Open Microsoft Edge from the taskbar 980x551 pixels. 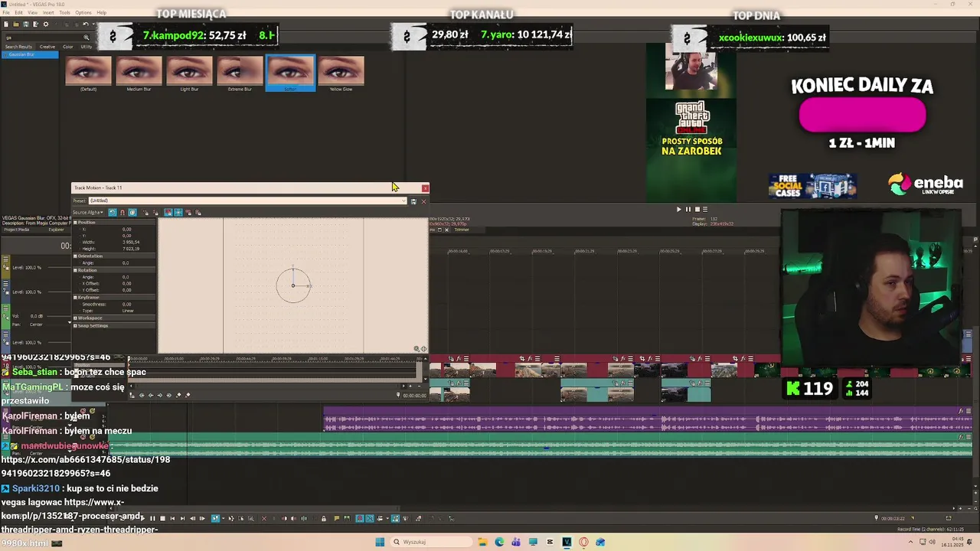[499, 542]
